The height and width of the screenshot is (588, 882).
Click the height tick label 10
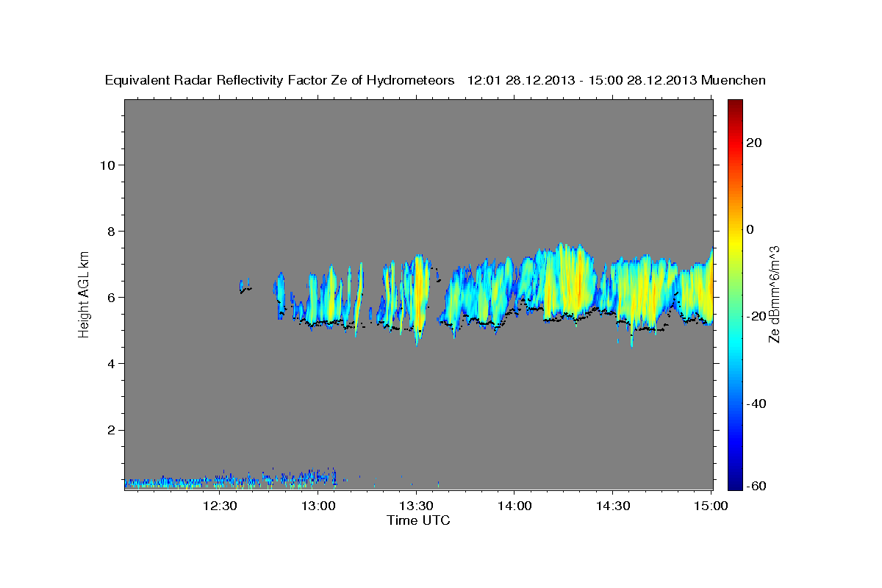[x=106, y=165]
